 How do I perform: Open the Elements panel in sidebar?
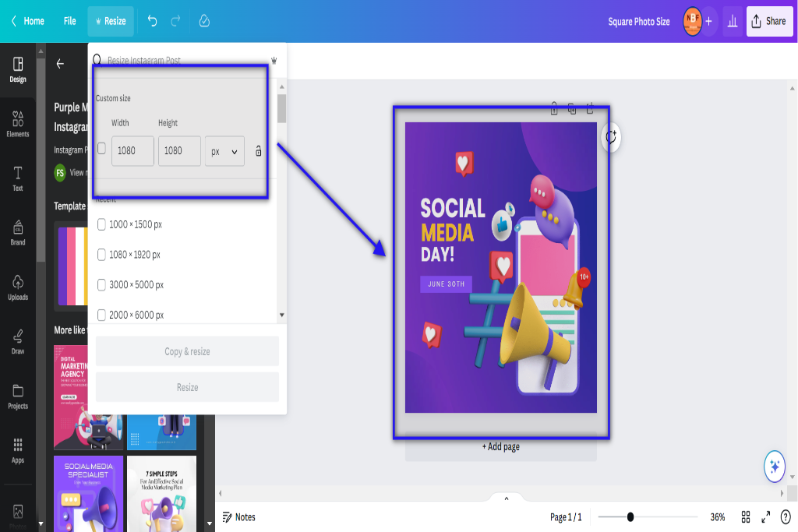point(18,124)
